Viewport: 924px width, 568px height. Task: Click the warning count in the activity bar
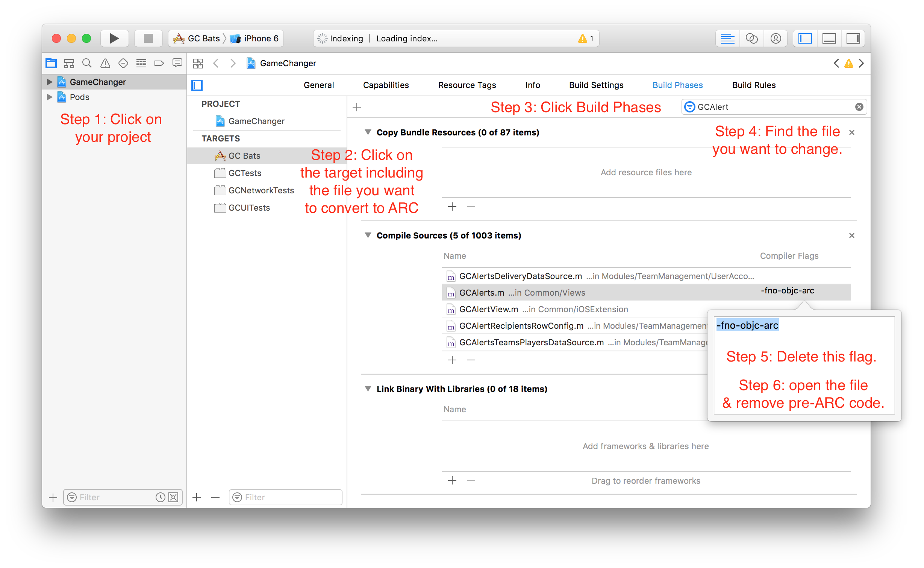[586, 38]
